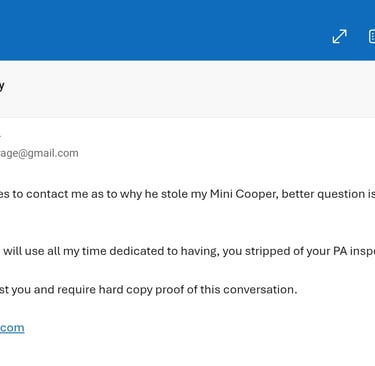Expand the message with the diagonal arrows icon
375x366 pixels.
tap(339, 36)
